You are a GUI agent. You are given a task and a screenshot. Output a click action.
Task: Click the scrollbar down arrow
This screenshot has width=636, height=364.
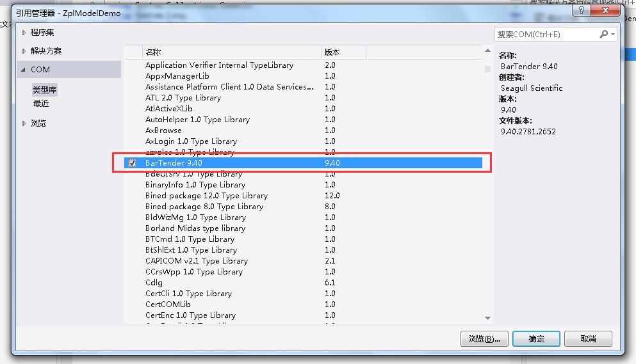(x=487, y=318)
